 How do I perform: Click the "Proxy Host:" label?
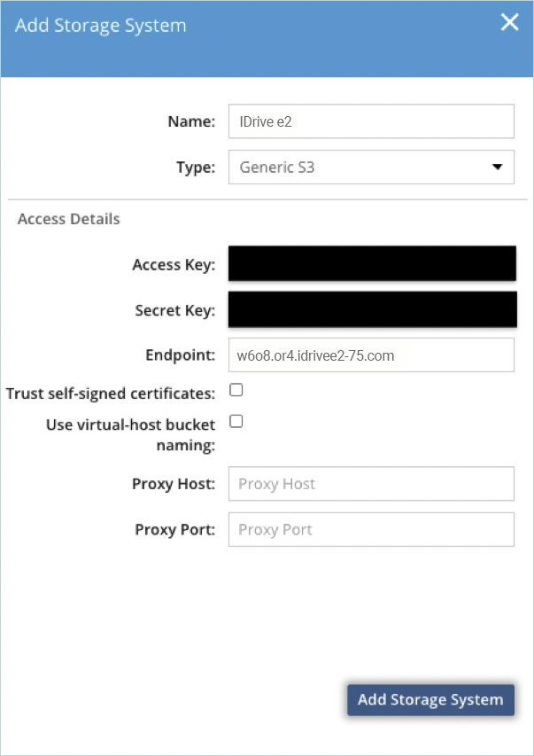tap(174, 484)
